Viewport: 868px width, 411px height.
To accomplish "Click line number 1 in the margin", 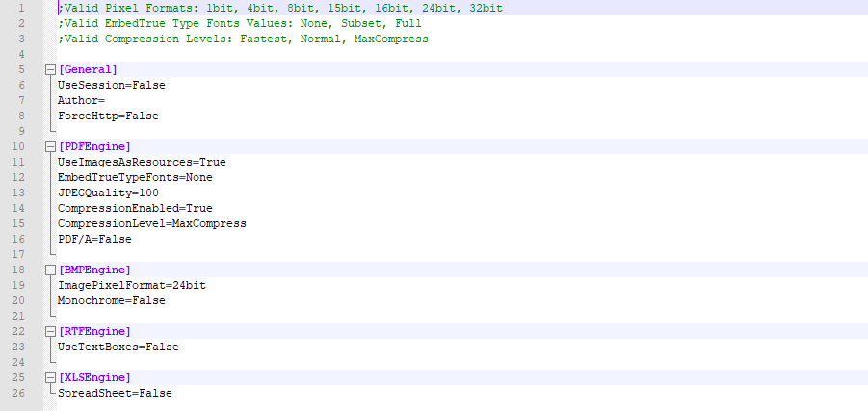I will pos(20,8).
